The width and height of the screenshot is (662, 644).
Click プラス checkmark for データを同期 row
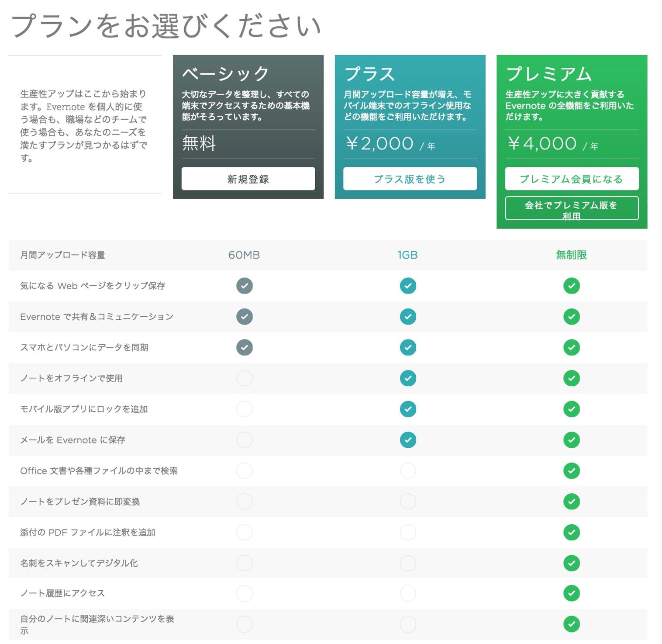[408, 347]
